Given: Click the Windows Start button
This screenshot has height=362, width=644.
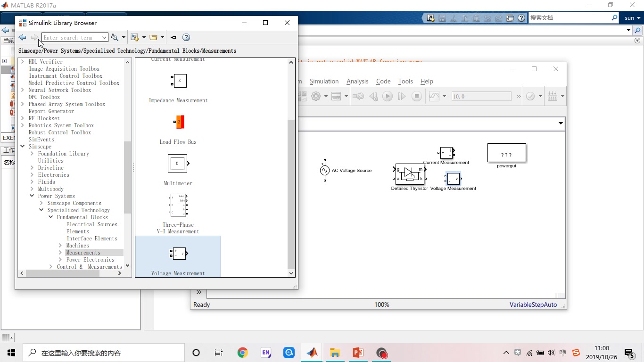Looking at the screenshot, I should click(11, 353).
